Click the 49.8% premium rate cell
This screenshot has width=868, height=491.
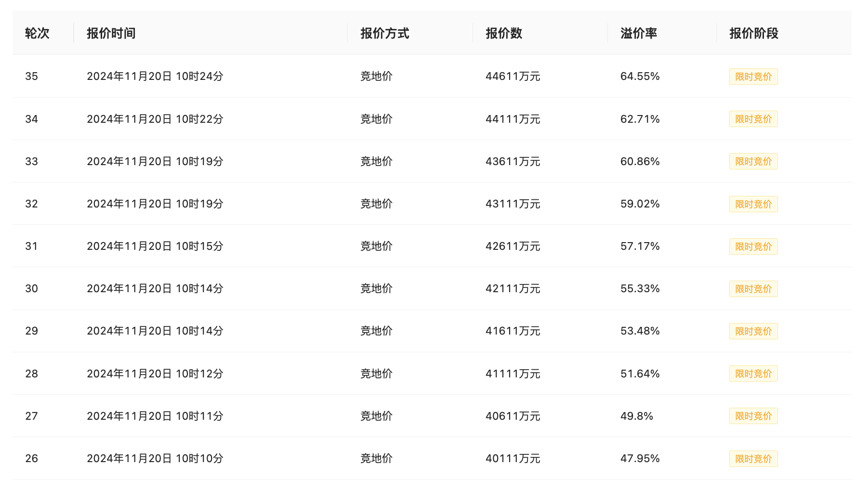(x=637, y=416)
